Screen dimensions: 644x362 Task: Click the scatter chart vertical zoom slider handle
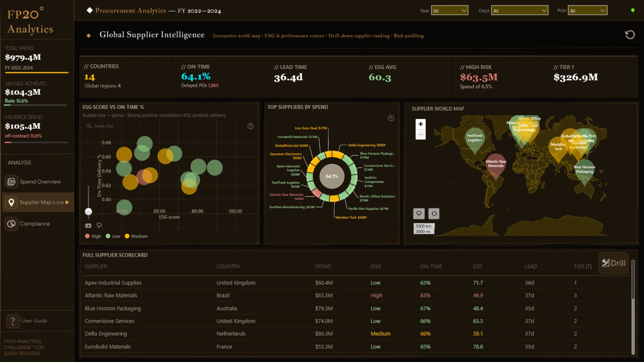[x=89, y=212]
